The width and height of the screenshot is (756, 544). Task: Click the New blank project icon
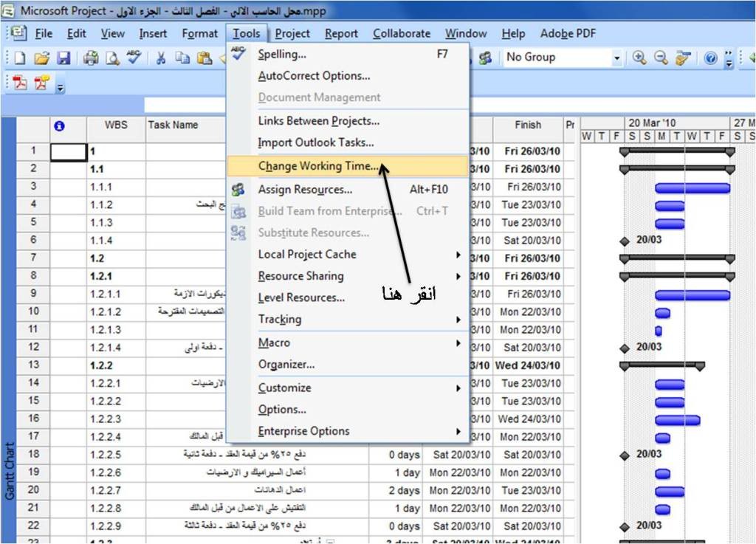click(20, 58)
